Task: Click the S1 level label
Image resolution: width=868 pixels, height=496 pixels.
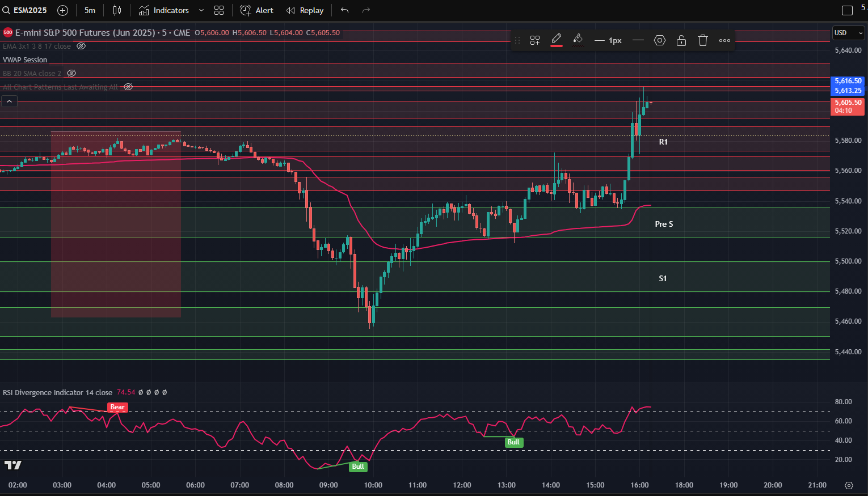Action: click(x=663, y=278)
